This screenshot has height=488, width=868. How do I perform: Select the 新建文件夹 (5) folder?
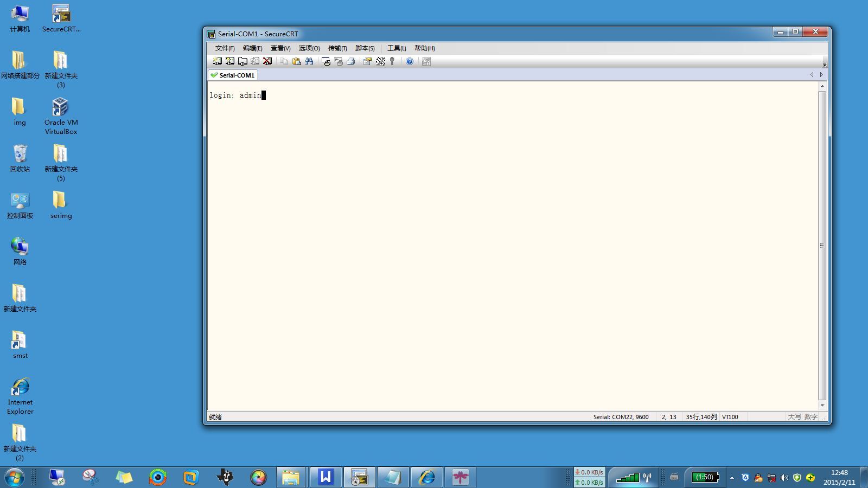(x=61, y=163)
